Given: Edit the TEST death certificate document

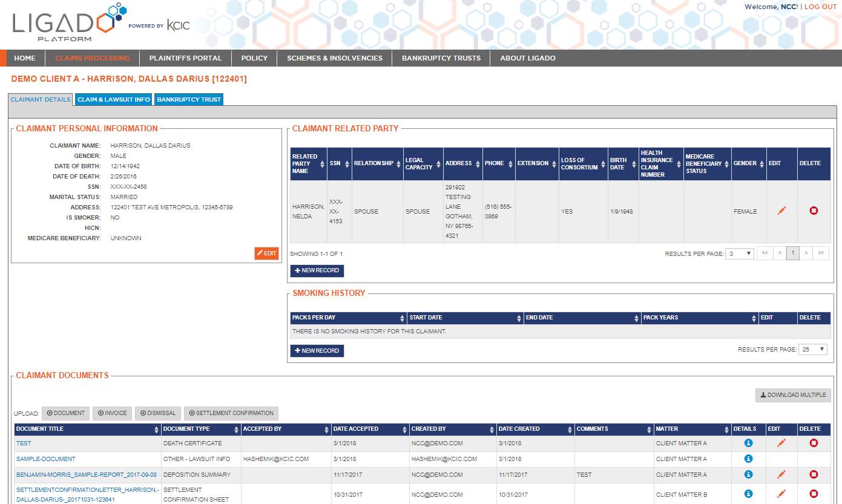Looking at the screenshot, I should [x=781, y=443].
